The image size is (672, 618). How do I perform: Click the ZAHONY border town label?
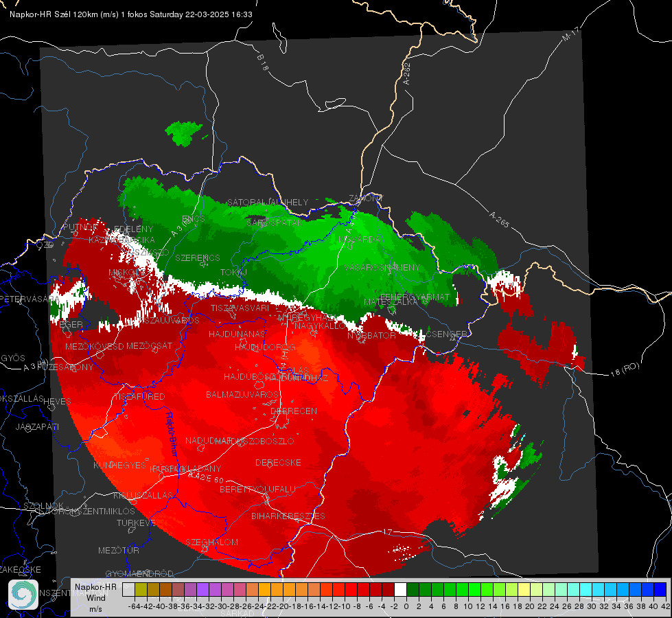click(x=366, y=198)
